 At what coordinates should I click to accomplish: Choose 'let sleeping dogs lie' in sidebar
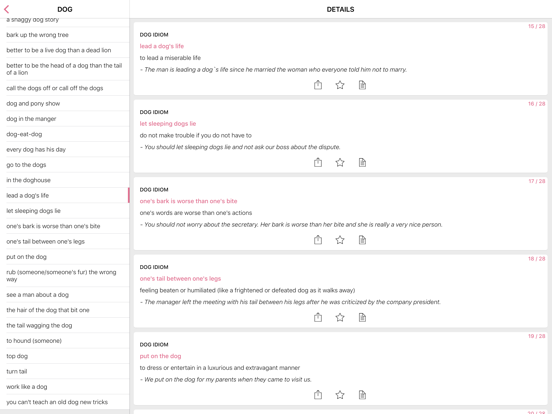coord(64,211)
